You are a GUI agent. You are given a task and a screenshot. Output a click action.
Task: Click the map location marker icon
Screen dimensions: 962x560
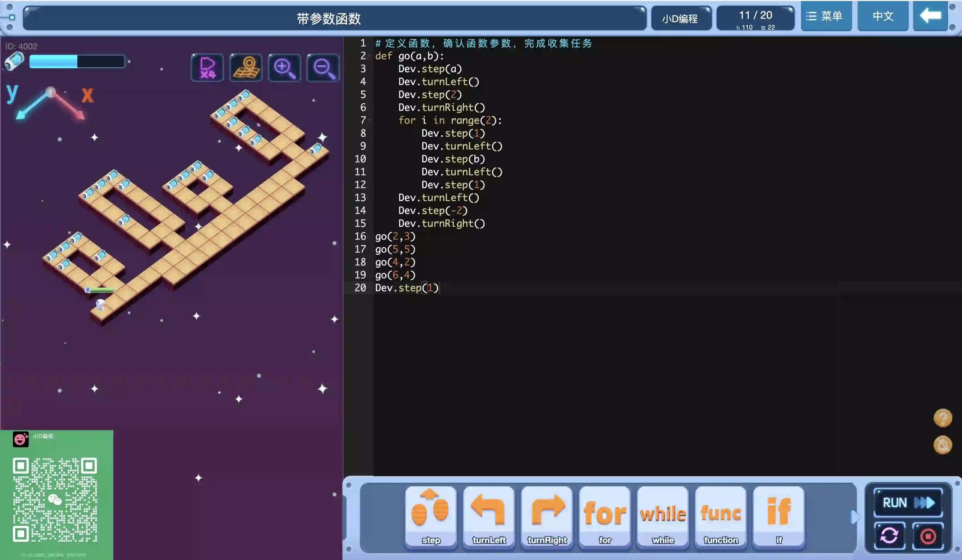coord(246,68)
